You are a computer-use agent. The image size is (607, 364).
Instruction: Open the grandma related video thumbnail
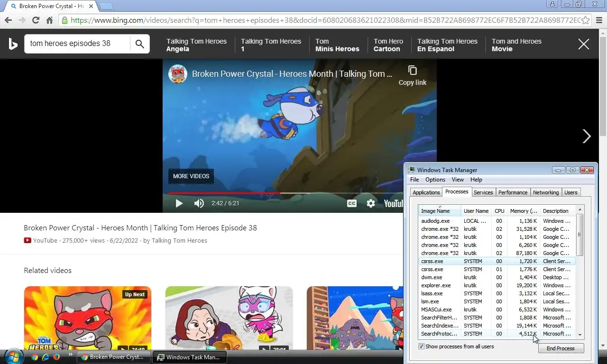pos(229,318)
